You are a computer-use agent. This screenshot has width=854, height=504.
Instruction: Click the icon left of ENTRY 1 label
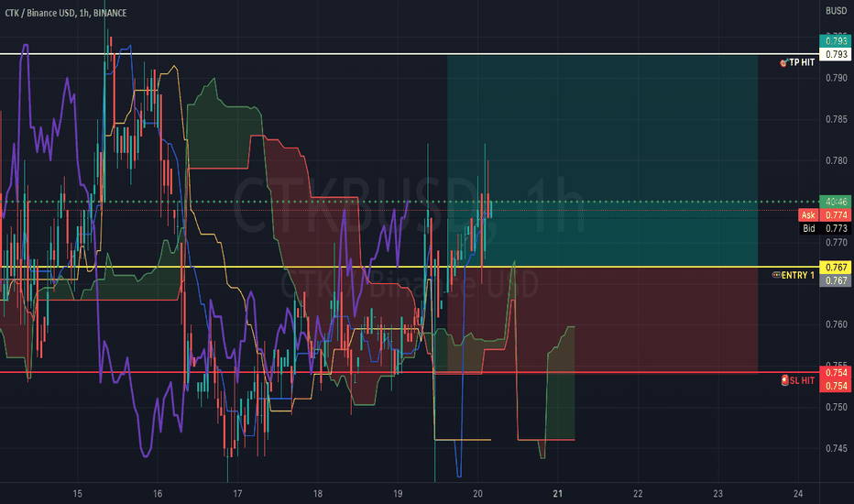point(776,275)
